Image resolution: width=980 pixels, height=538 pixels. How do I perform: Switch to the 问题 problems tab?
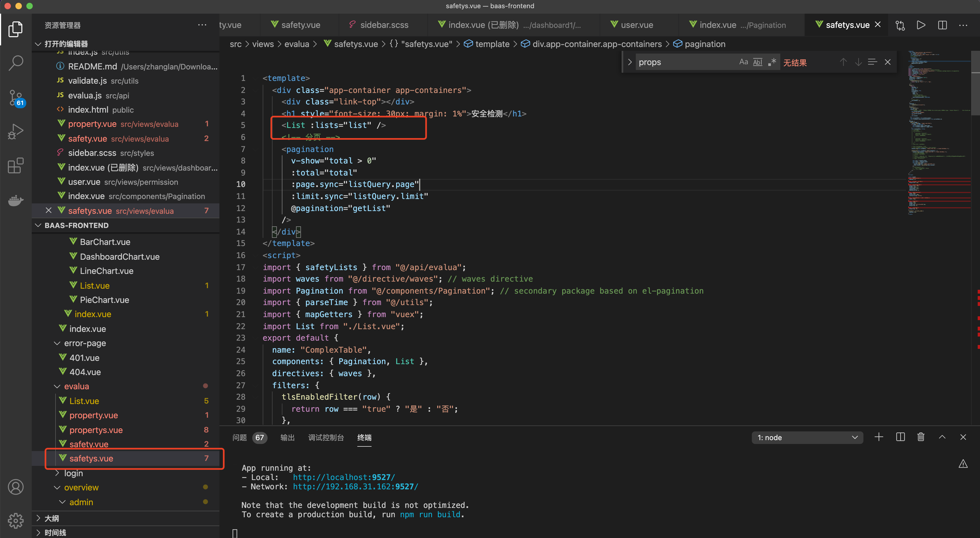[240, 438]
